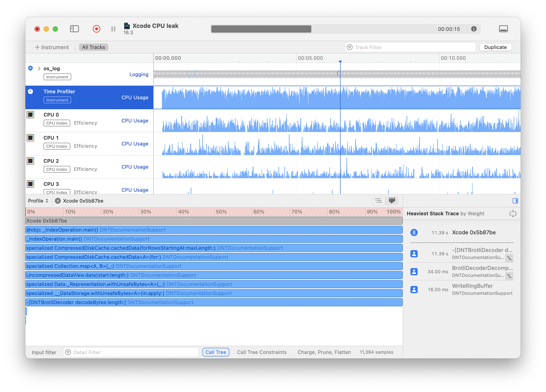
Task: Click the red Record button
Action: 96,29
